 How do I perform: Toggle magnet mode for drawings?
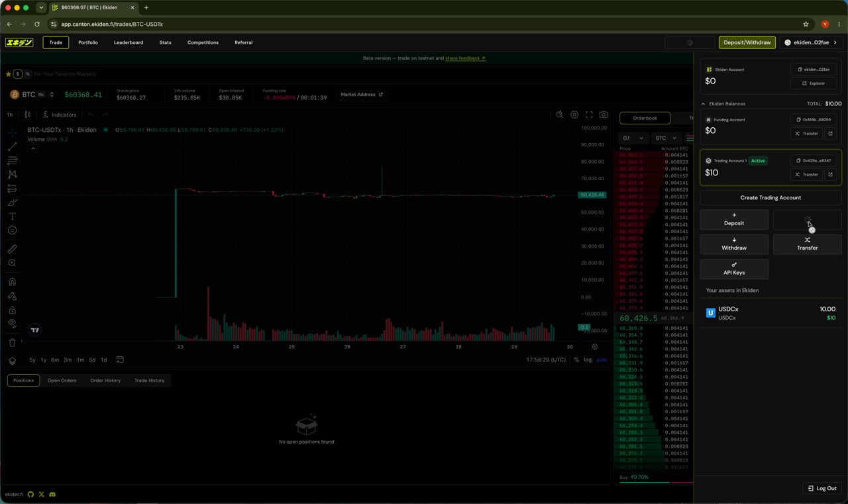tap(12, 281)
